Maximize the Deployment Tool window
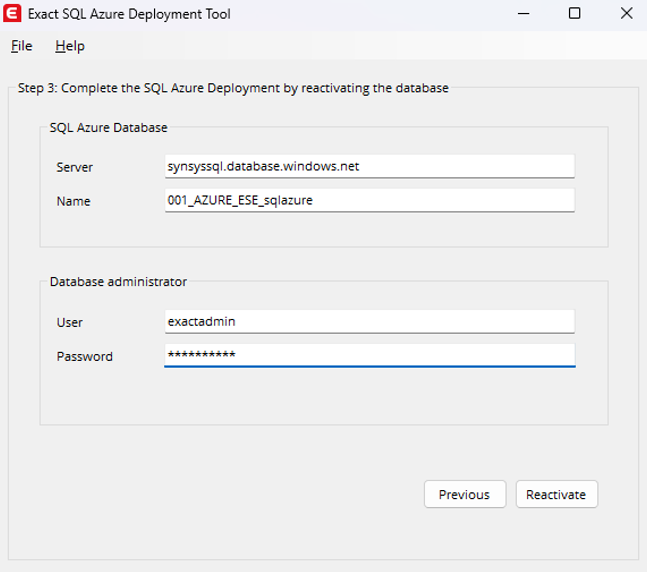This screenshot has width=647, height=572. pyautogui.click(x=574, y=14)
